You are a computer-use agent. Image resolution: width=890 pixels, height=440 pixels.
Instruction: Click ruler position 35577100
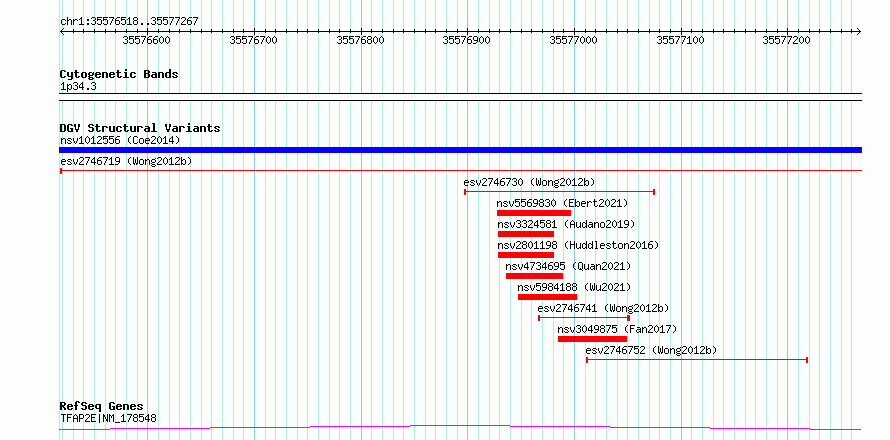pos(681,40)
